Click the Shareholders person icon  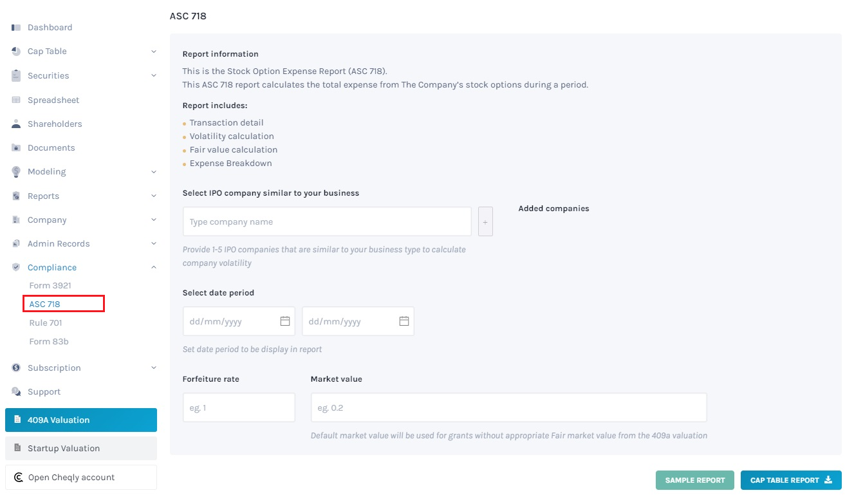[x=16, y=124]
